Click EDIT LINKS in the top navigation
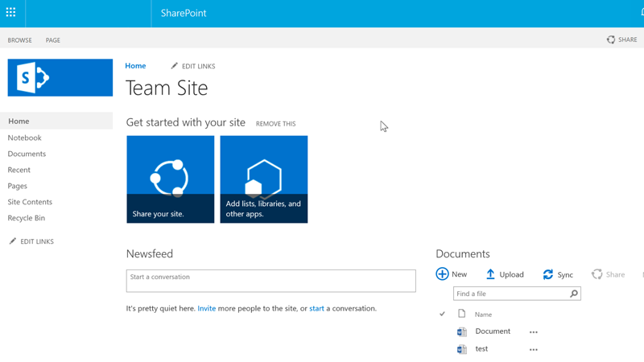The image size is (644, 362). [198, 66]
